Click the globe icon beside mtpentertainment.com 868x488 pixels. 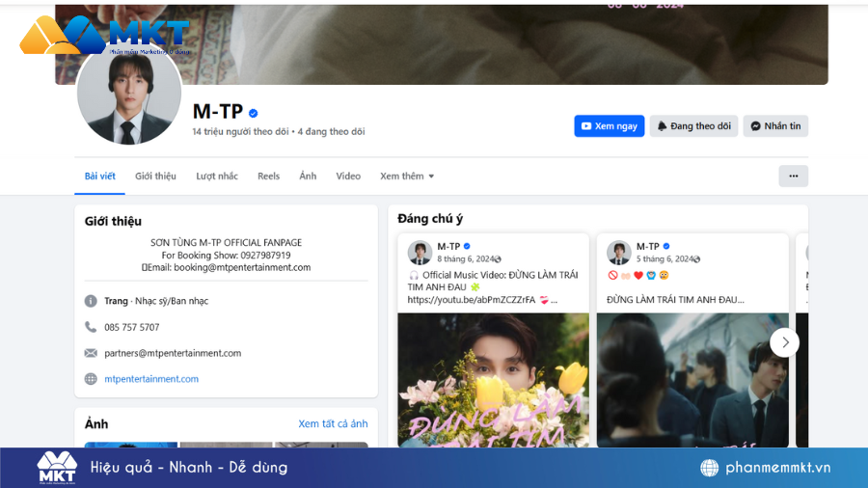click(91, 379)
